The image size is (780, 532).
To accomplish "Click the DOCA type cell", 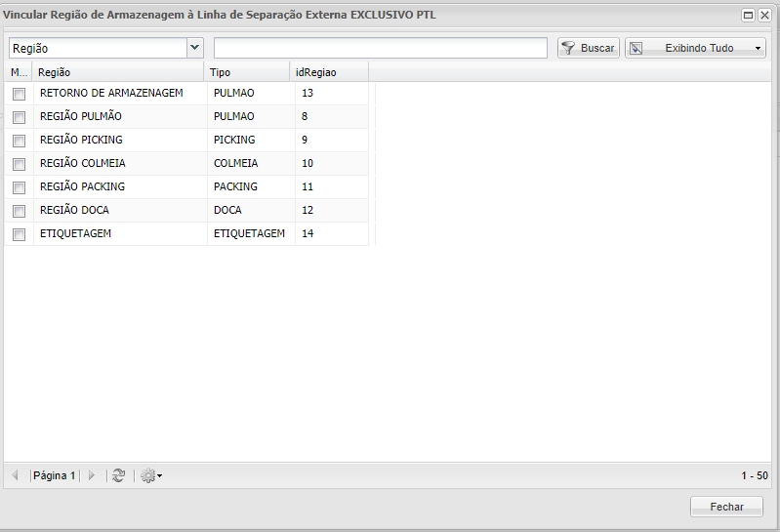I will point(251,210).
